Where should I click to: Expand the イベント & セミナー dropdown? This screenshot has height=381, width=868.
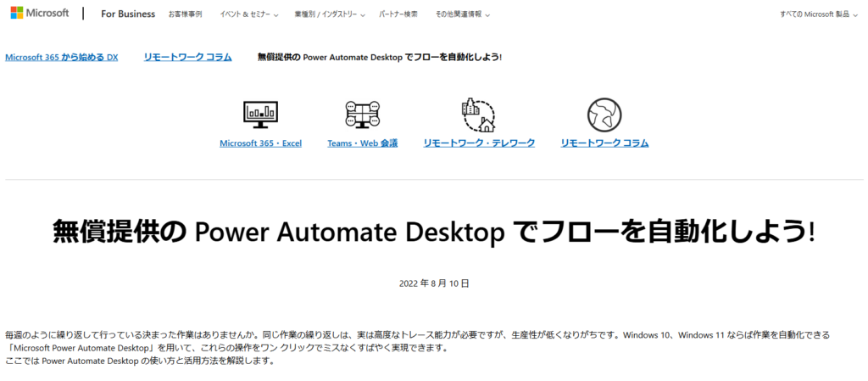point(248,14)
